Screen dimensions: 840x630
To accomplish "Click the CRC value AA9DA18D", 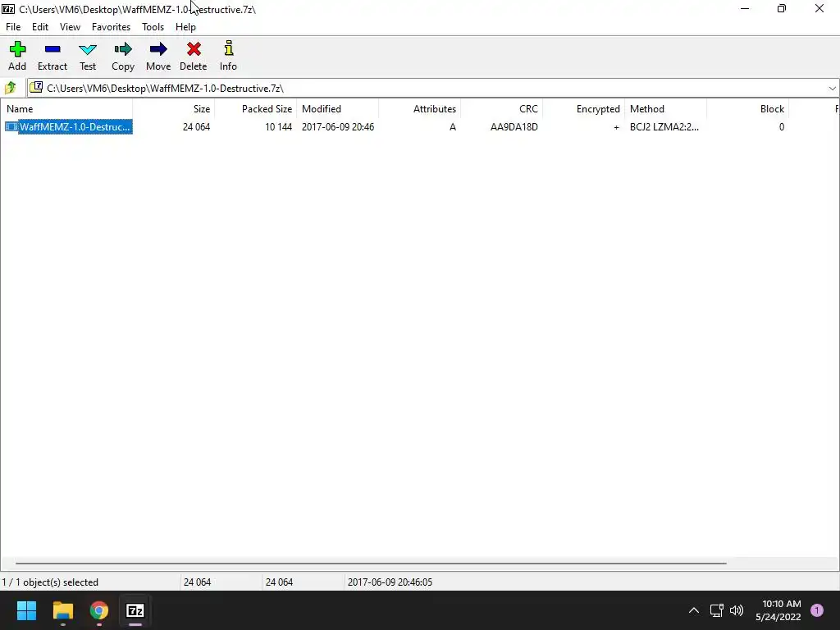I will (x=514, y=127).
